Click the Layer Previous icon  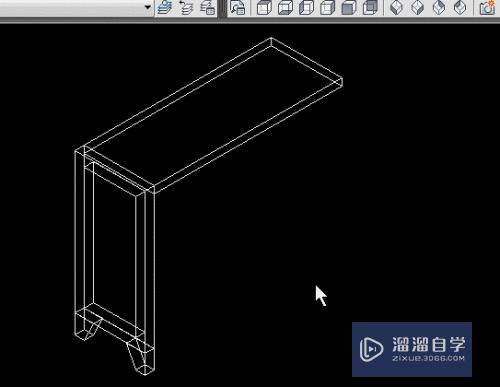[186, 8]
